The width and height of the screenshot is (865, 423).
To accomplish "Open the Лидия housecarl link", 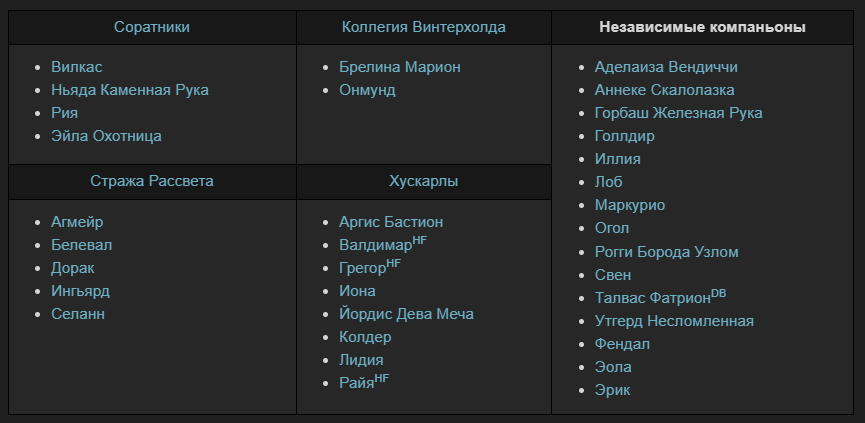I will 361,360.
